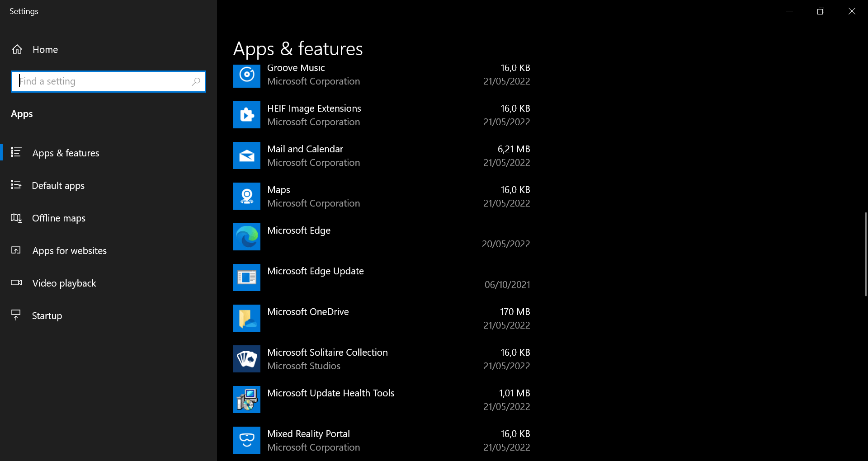Viewport: 868px width, 461px height.
Task: Click the Startup sidebar icon
Action: tap(16, 315)
